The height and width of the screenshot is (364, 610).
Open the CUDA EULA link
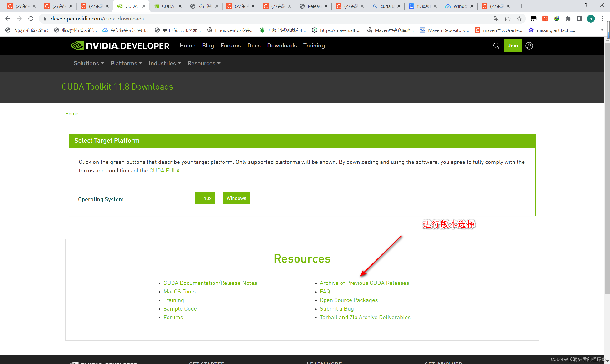click(x=165, y=171)
